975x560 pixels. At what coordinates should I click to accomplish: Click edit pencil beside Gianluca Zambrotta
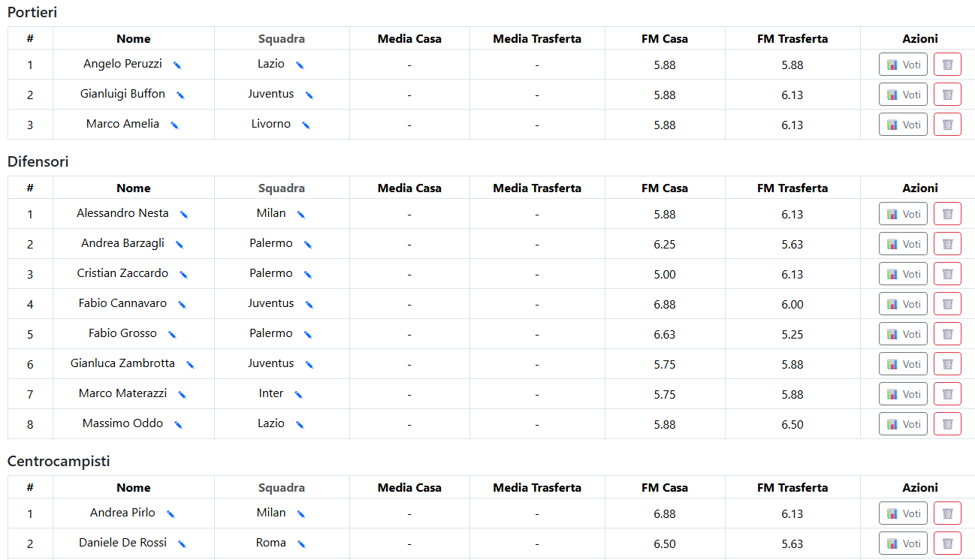[x=190, y=365]
